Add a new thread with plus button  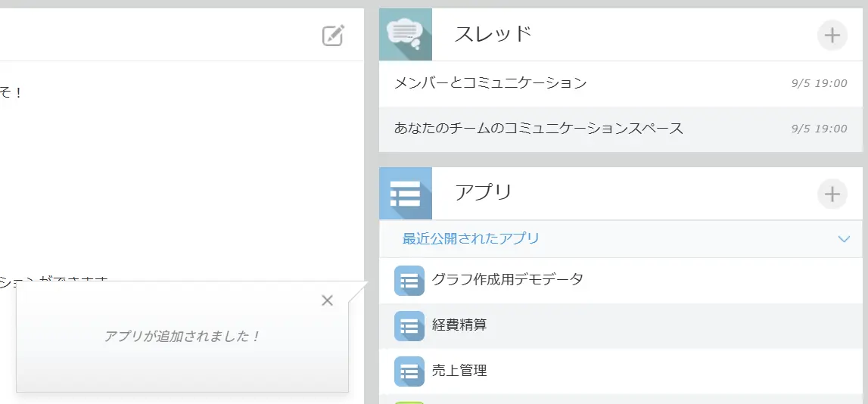832,36
